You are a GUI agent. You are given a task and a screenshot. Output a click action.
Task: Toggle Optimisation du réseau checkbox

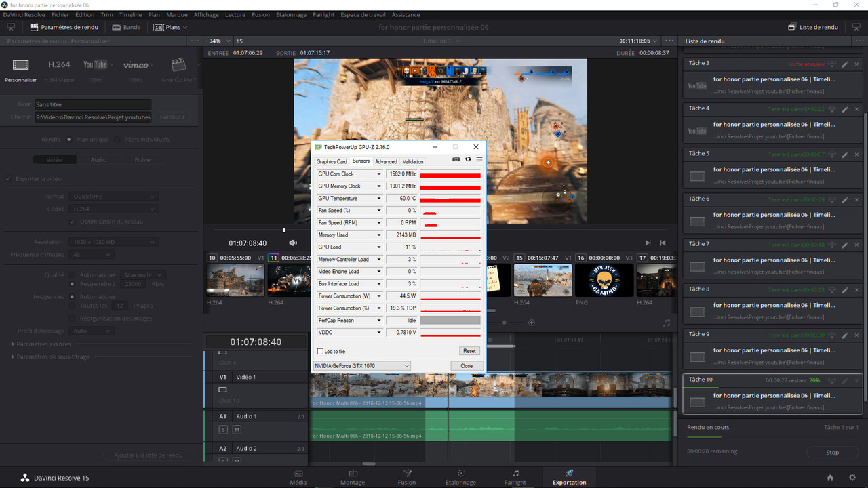73,222
